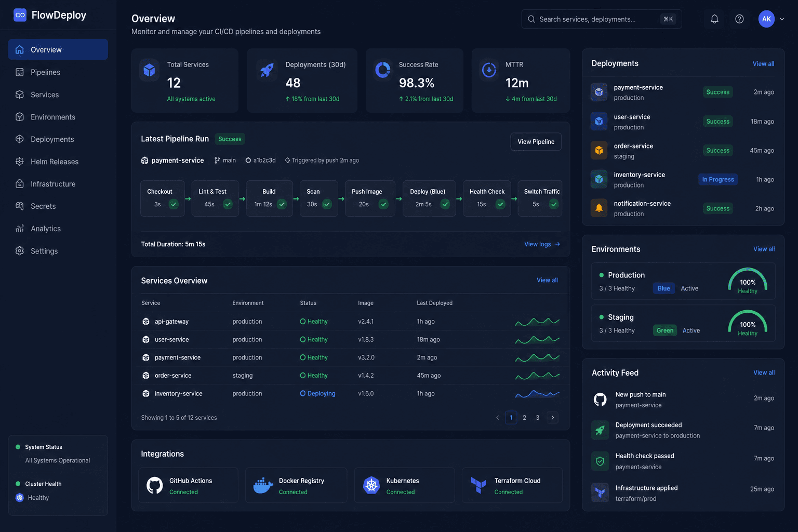Click View all in Environments panel
Image resolution: width=798 pixels, height=532 pixels.
tap(764, 249)
